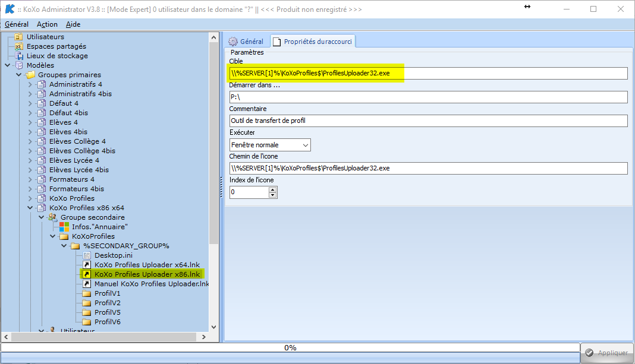The image size is (635, 364).
Task: Click the tree horizontal scroll left arrow
Action: [6, 337]
